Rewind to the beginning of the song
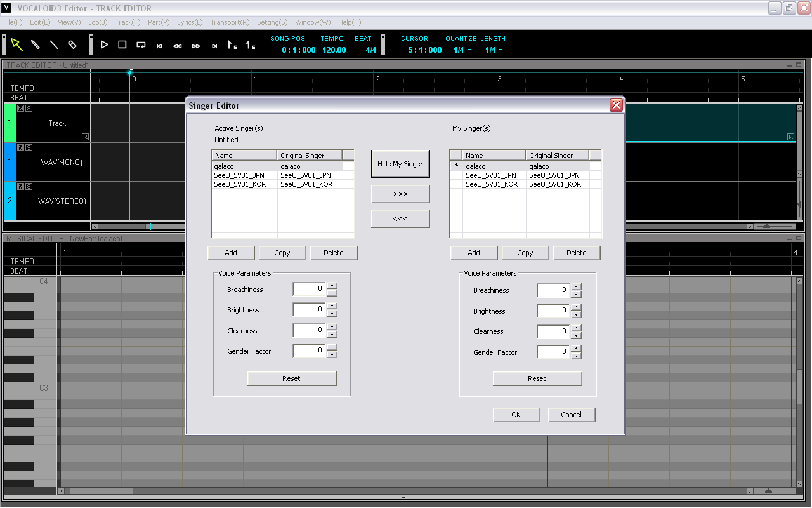Image resolution: width=812 pixels, height=508 pixels. (159, 44)
